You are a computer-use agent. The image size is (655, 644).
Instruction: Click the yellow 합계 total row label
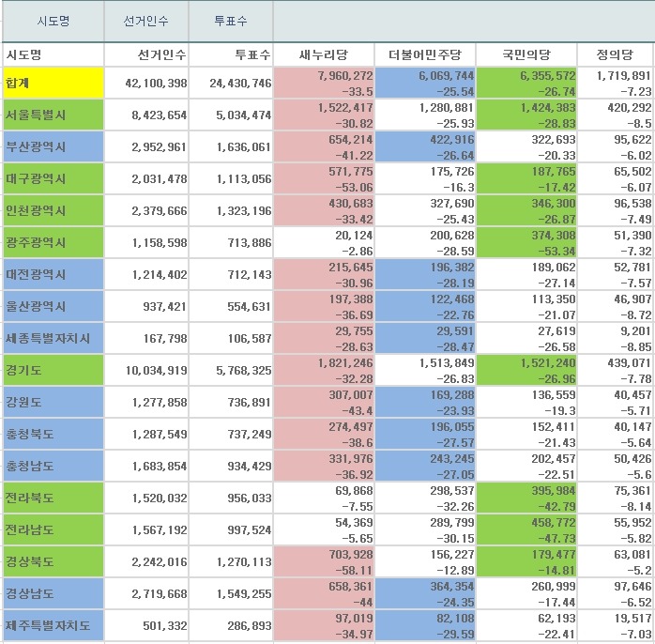point(53,84)
